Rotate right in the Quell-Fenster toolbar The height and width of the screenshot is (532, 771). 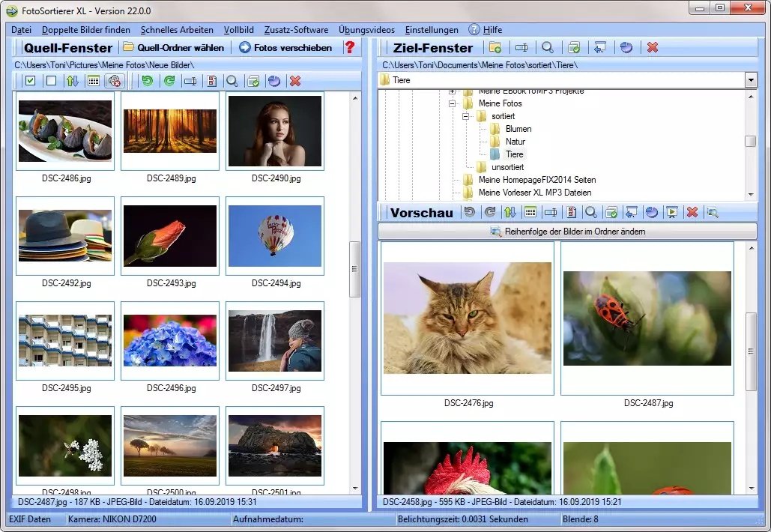click(169, 81)
